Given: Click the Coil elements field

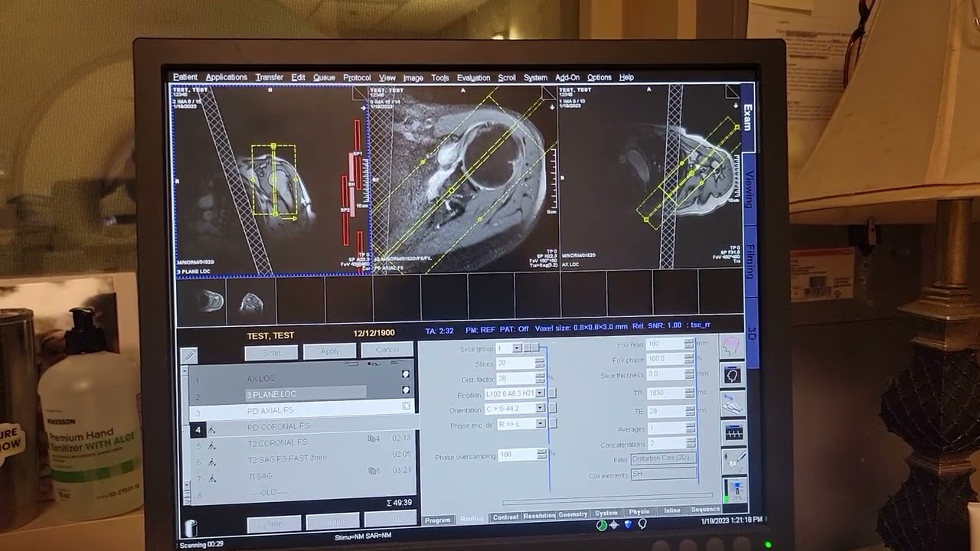Looking at the screenshot, I should 664,474.
